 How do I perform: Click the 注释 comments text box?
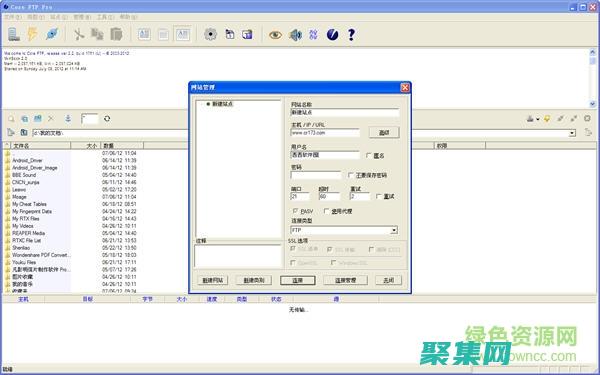238,256
